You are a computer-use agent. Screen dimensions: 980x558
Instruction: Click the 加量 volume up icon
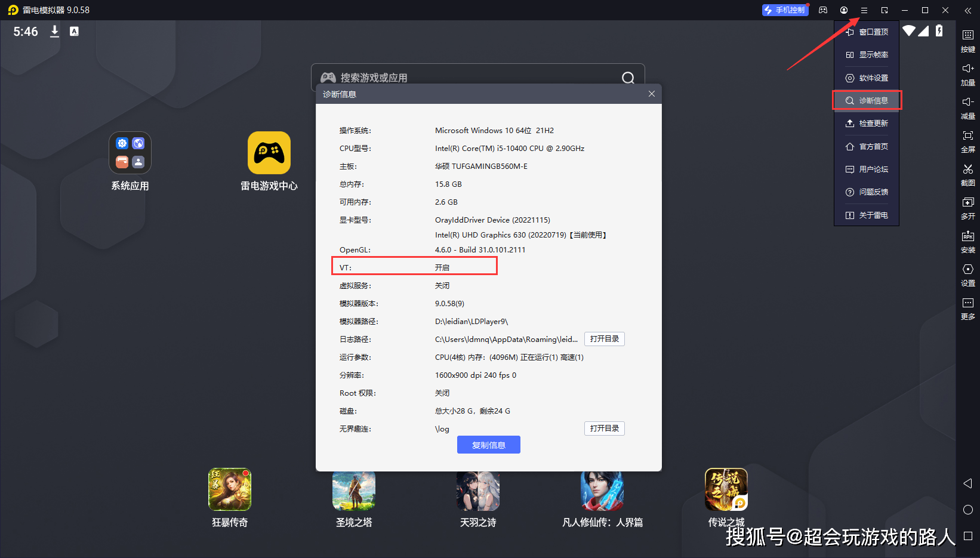pos(968,75)
